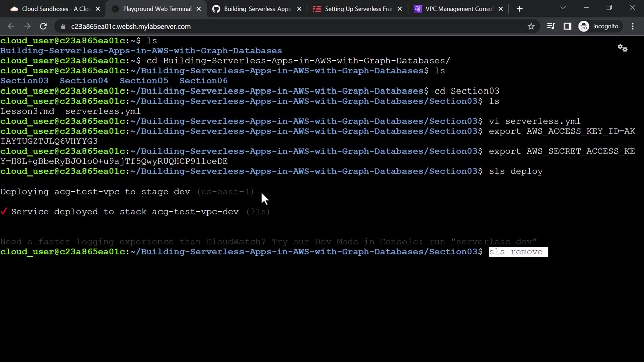Go back using browser back arrow
Screen dimensions: 644x362
click(x=11, y=26)
